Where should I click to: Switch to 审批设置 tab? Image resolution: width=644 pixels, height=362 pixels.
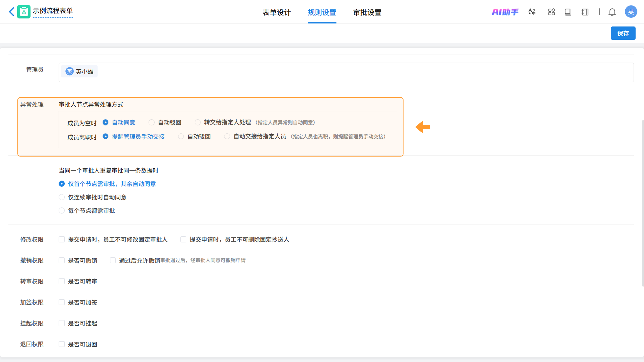click(x=367, y=12)
